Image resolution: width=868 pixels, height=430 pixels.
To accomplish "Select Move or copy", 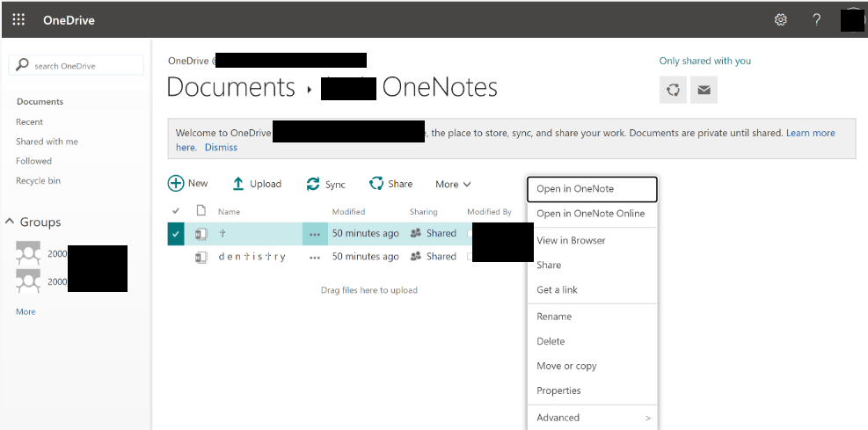I will point(593,366).
